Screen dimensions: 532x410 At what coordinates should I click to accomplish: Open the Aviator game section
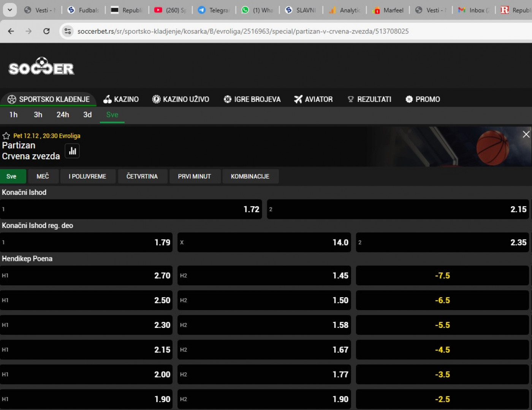point(313,99)
